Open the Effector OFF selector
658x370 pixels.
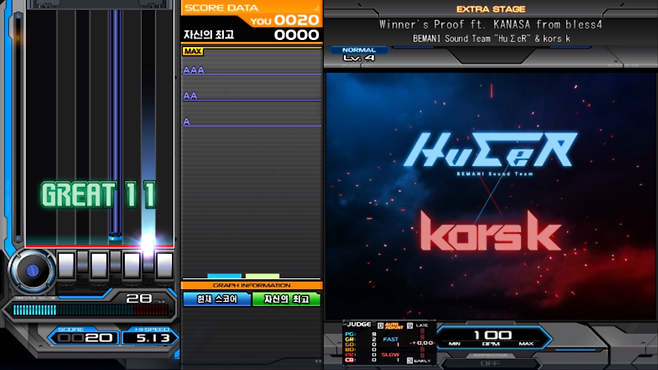pyautogui.click(x=490, y=362)
